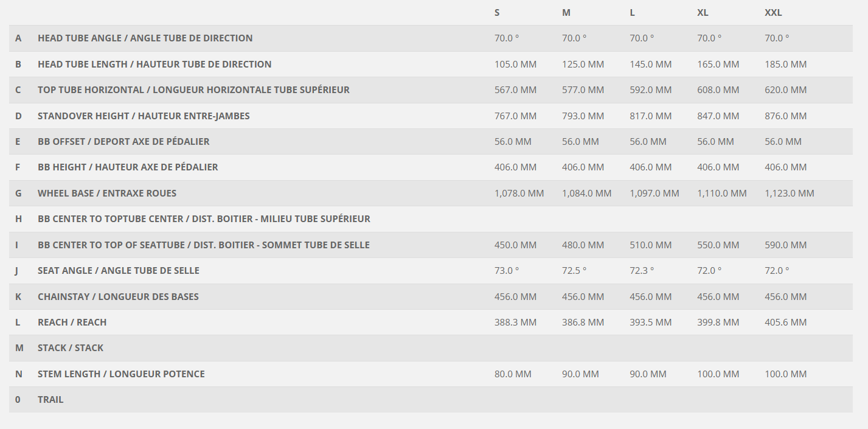
Task: Select the 72.5 ° seat angle value
Action: (574, 271)
